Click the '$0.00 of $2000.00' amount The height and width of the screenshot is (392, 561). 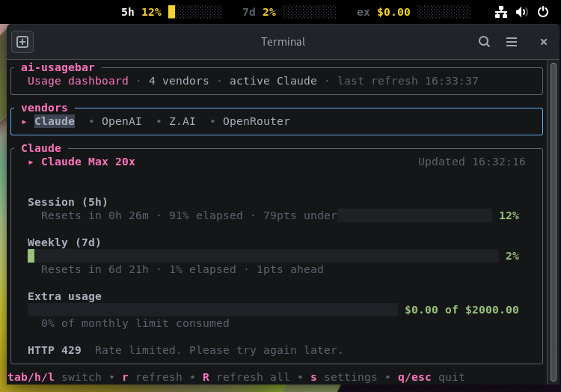462,310
